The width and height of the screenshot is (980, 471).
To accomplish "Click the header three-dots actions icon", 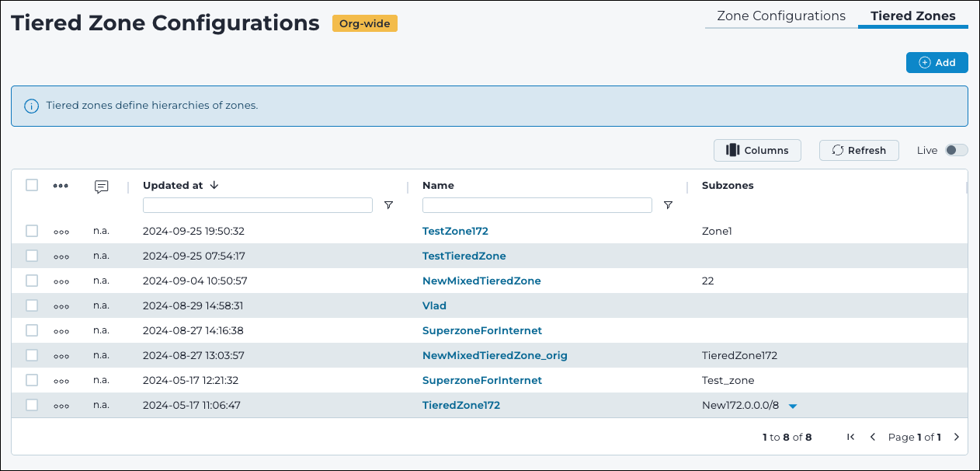I will click(61, 186).
